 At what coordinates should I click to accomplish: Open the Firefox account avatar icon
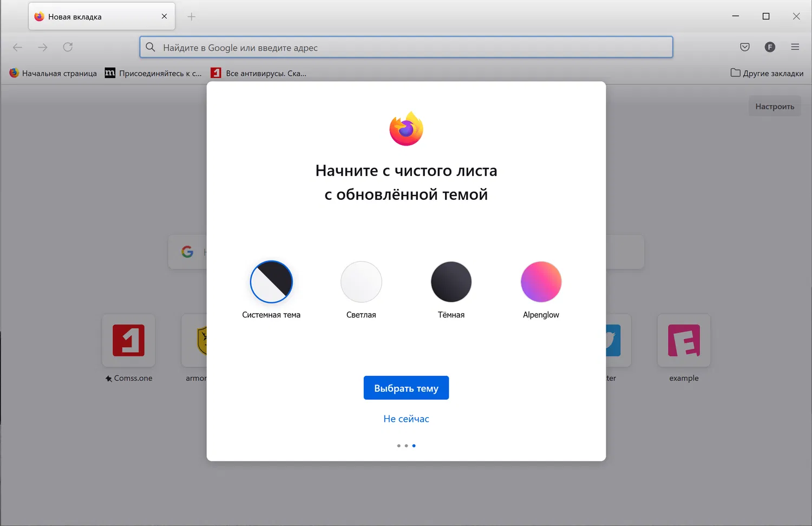coord(770,47)
